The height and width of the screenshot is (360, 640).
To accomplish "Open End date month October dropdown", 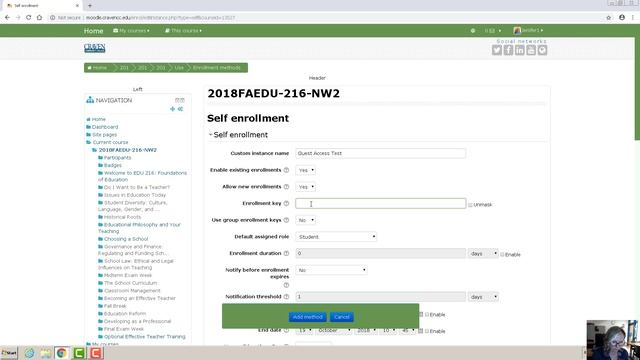I will 334,330.
